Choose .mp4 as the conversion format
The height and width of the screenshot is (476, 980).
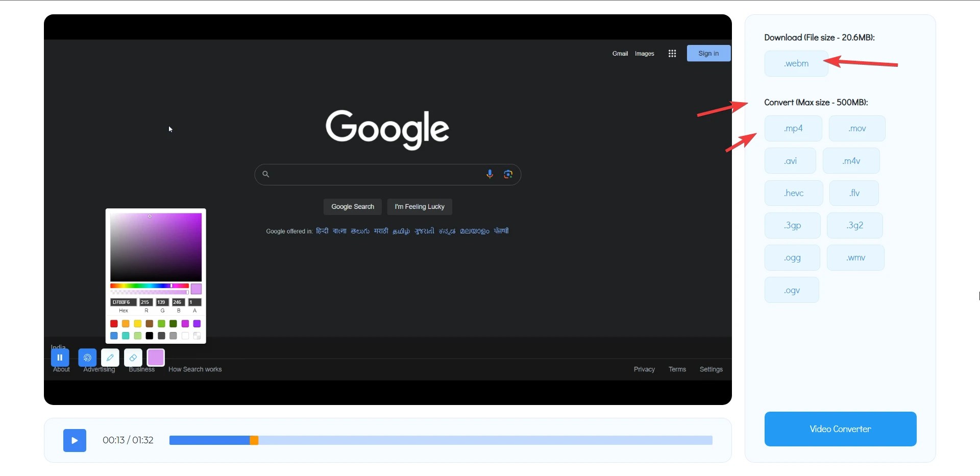point(793,128)
